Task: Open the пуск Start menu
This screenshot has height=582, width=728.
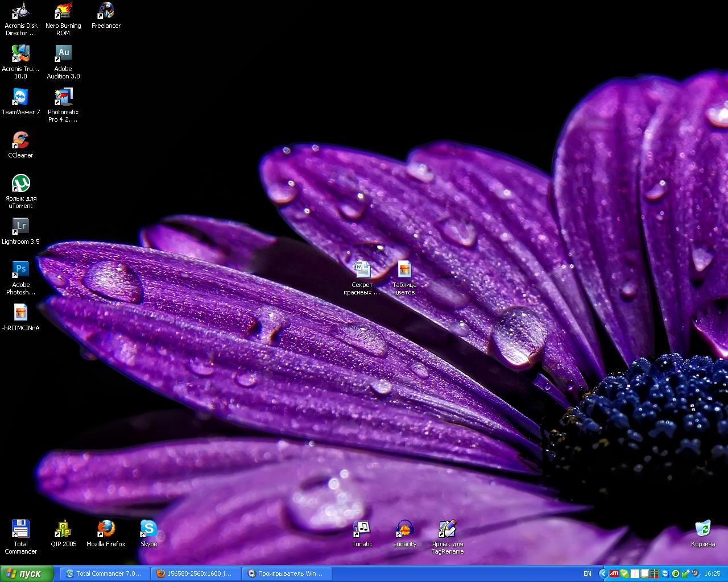Action: click(27, 573)
